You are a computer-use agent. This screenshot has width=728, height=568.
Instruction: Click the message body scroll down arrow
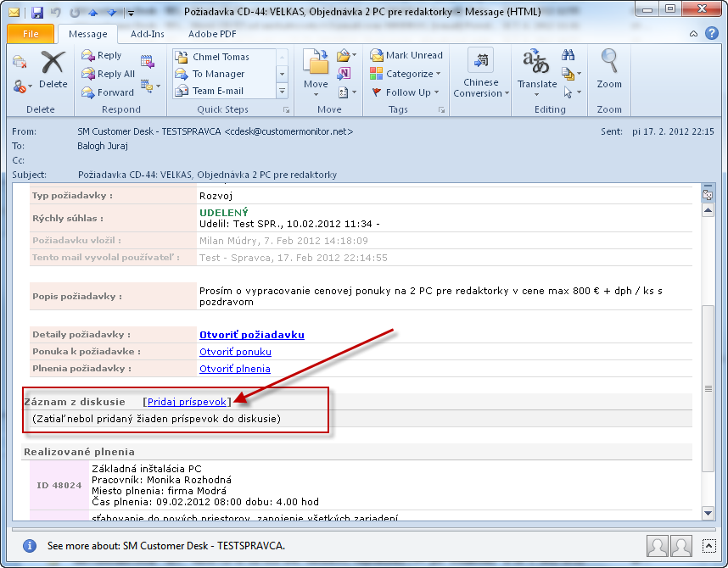(708, 513)
